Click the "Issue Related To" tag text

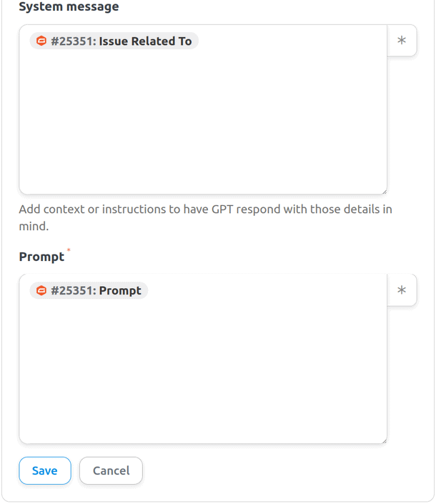145,41
